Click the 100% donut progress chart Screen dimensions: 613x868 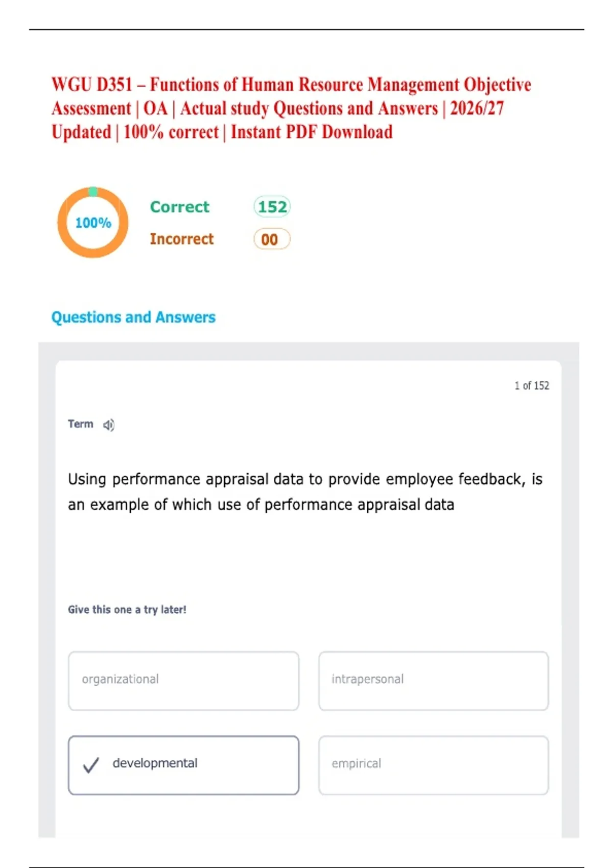tap(92, 222)
